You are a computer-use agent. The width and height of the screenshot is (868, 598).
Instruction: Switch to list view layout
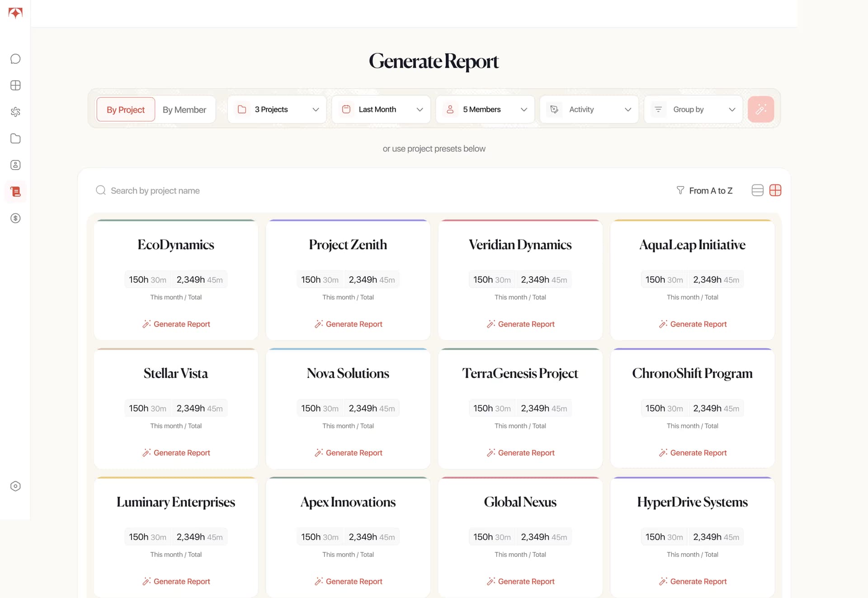coord(758,190)
